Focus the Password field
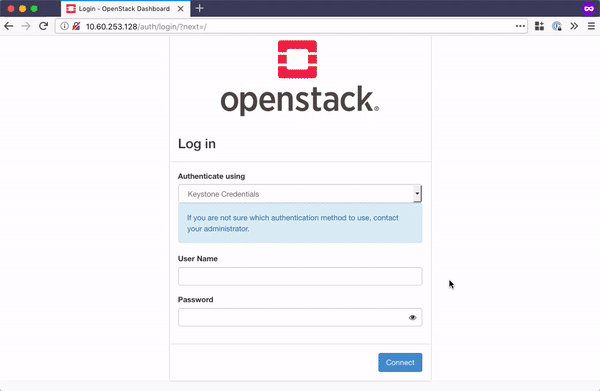Image resolution: width=600 pixels, height=391 pixels. [x=300, y=317]
